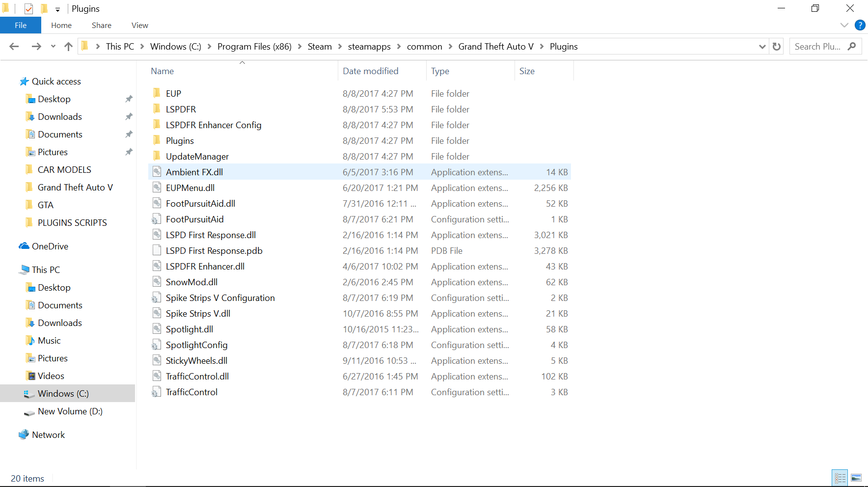Select the TrafficControl.dll file icon

coord(157,376)
